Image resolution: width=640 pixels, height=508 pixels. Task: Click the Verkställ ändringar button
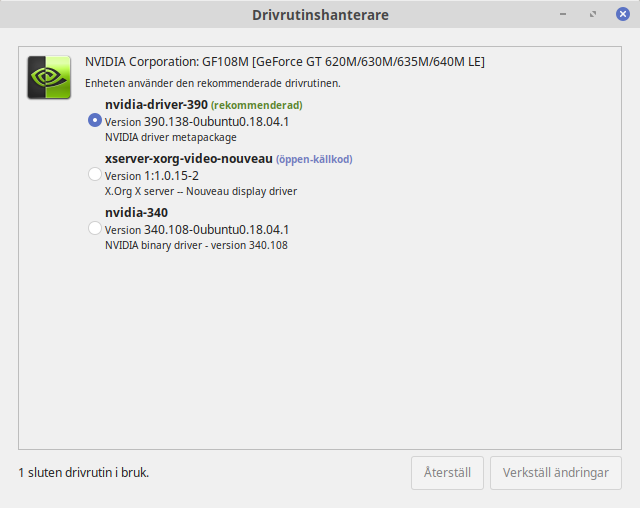[556, 473]
